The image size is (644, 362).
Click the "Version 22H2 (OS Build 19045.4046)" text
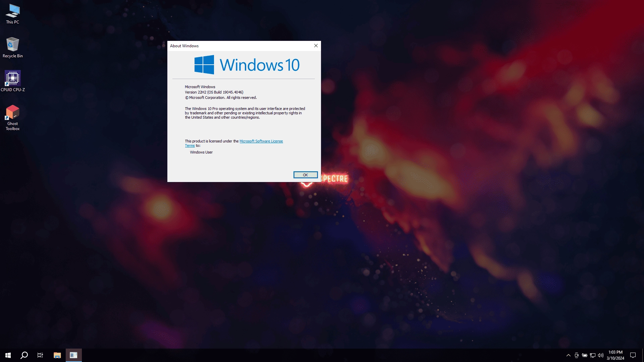point(214,92)
